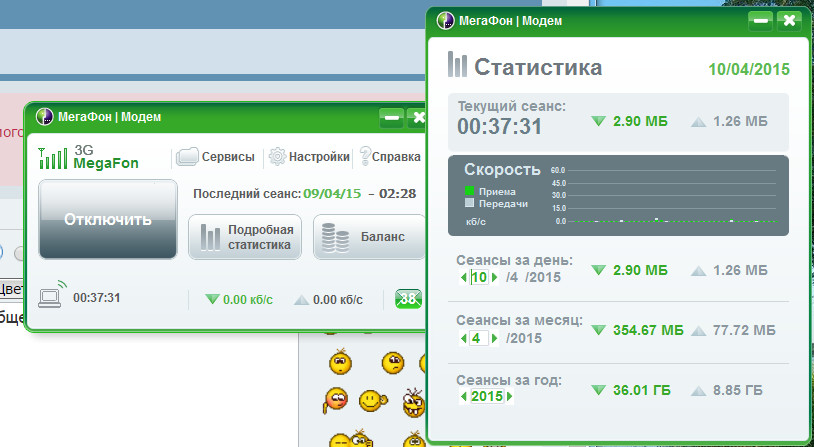Decrease the month in Сеансы за месяц

(465, 338)
